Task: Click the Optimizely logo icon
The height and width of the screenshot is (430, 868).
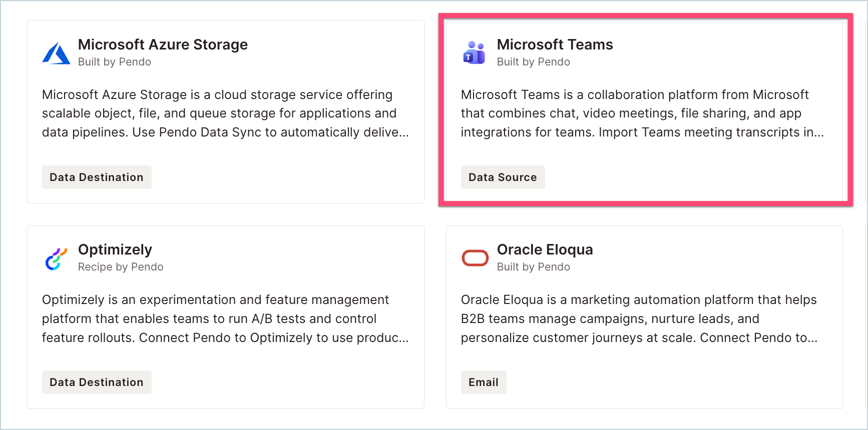Action: [x=56, y=259]
